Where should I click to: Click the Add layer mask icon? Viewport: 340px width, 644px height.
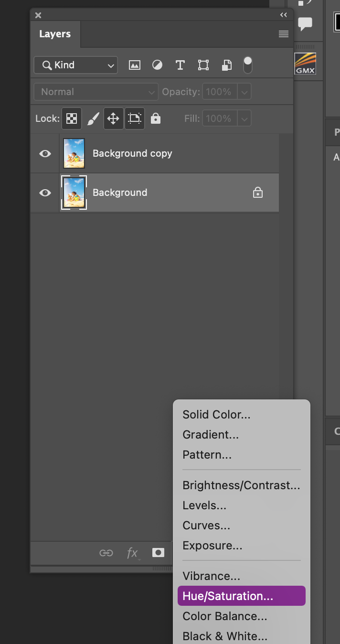pyautogui.click(x=158, y=553)
